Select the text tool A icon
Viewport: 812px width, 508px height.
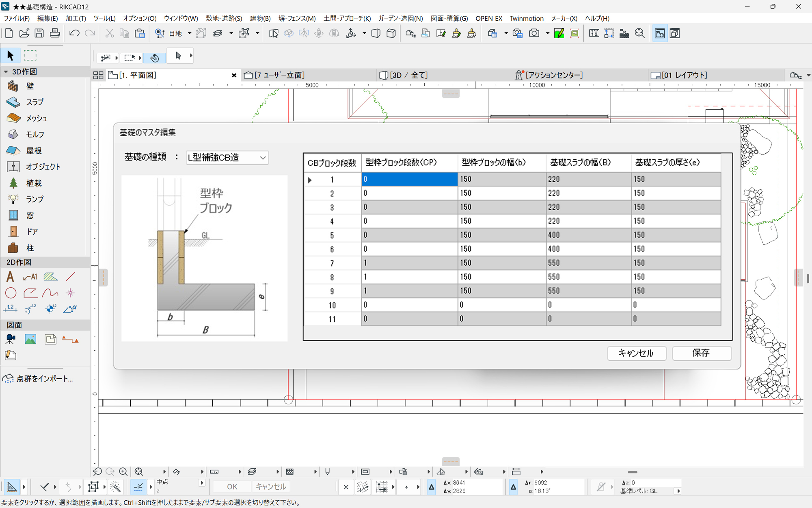pyautogui.click(x=11, y=277)
